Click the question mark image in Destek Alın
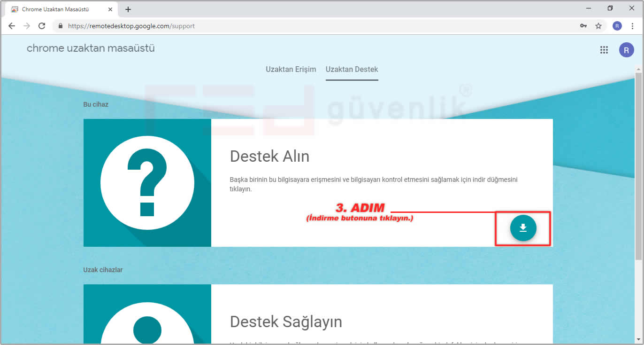The height and width of the screenshot is (345, 644). click(147, 183)
